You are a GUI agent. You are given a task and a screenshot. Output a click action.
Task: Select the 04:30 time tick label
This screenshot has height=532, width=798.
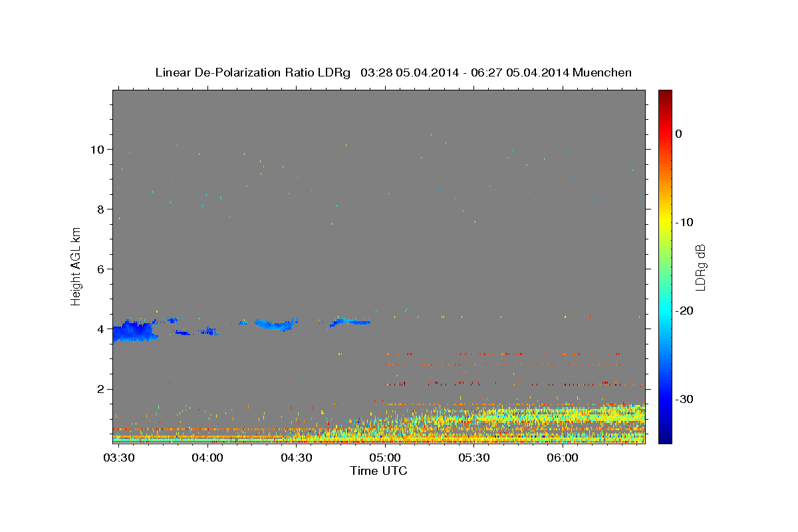click(x=296, y=458)
